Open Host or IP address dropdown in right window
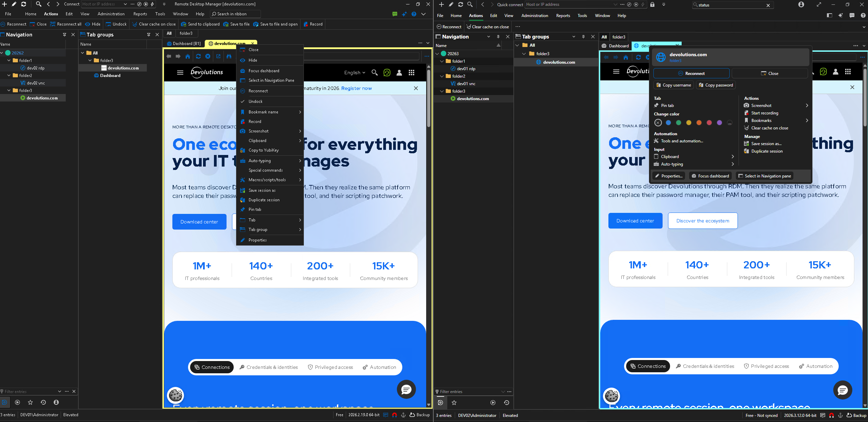The width and height of the screenshot is (868, 422). point(615,4)
